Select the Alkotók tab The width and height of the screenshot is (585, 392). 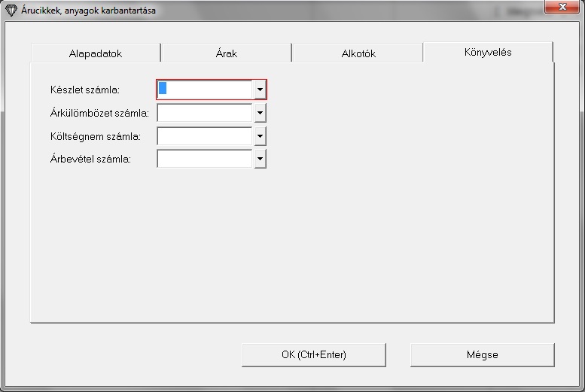click(x=358, y=53)
